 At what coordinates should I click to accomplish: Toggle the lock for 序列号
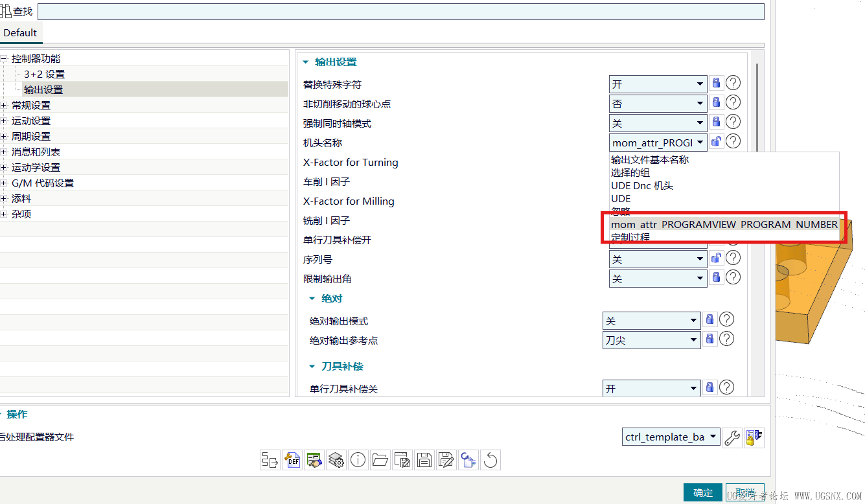716,258
